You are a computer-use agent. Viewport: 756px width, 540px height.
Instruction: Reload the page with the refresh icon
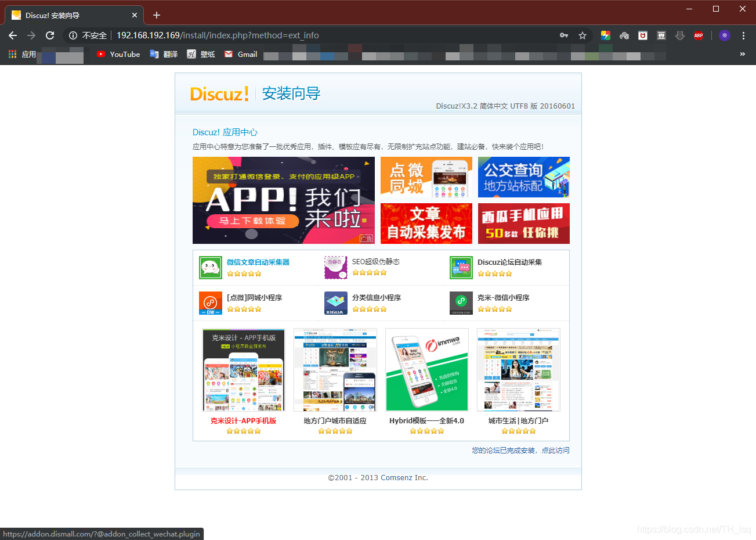tap(50, 35)
